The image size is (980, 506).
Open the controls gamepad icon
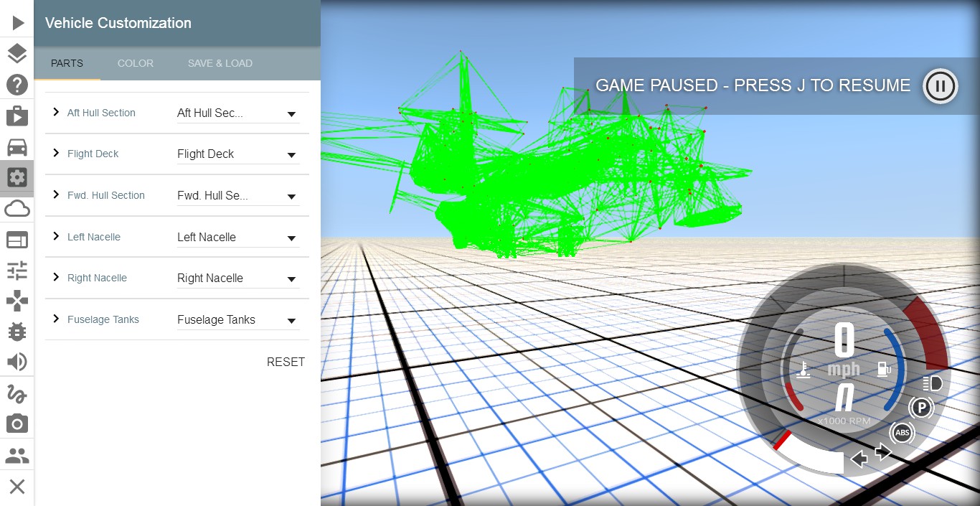pos(17,301)
